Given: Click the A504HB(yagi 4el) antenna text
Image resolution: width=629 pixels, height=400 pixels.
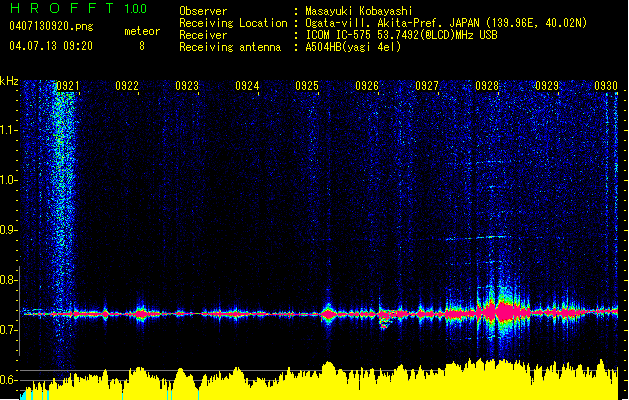Looking at the screenshot, I should click(x=353, y=47).
